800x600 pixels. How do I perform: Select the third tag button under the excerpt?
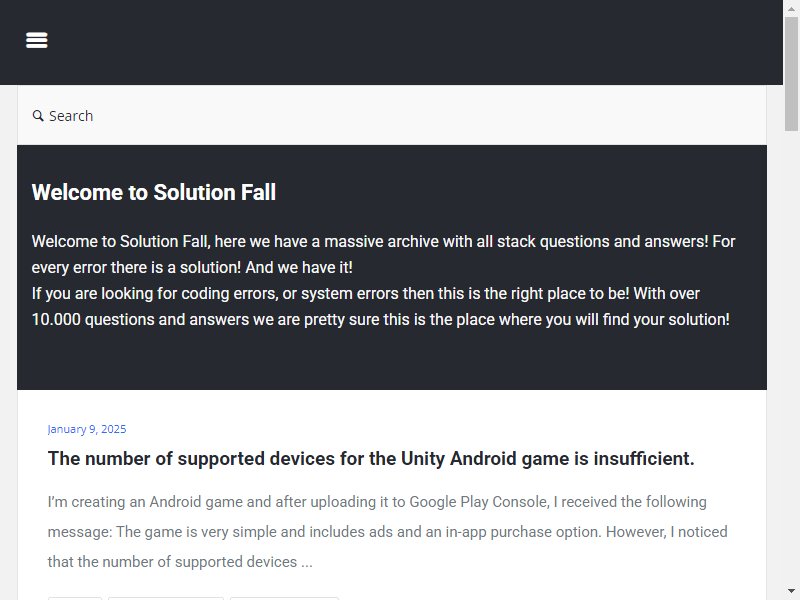(284, 598)
